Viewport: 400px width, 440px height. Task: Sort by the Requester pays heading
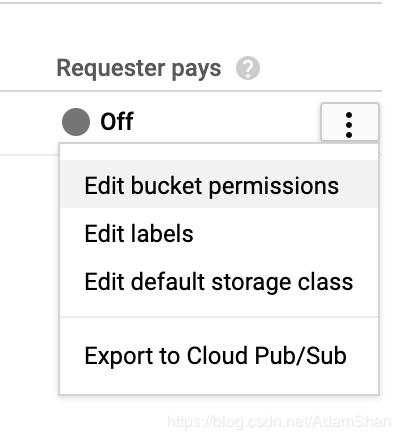[139, 69]
